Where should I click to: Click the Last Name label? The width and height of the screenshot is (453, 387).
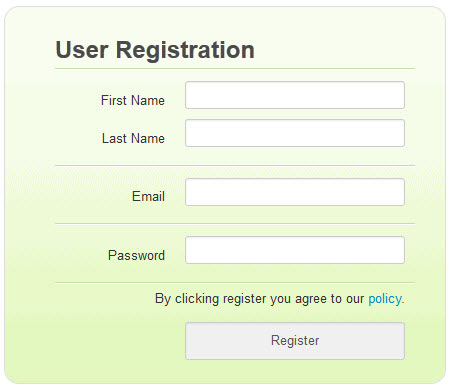(x=133, y=138)
